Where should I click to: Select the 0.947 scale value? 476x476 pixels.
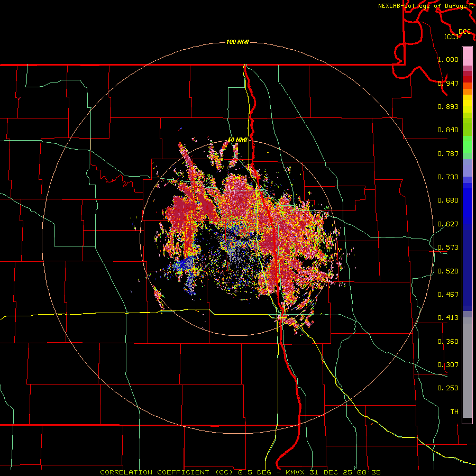448,83
